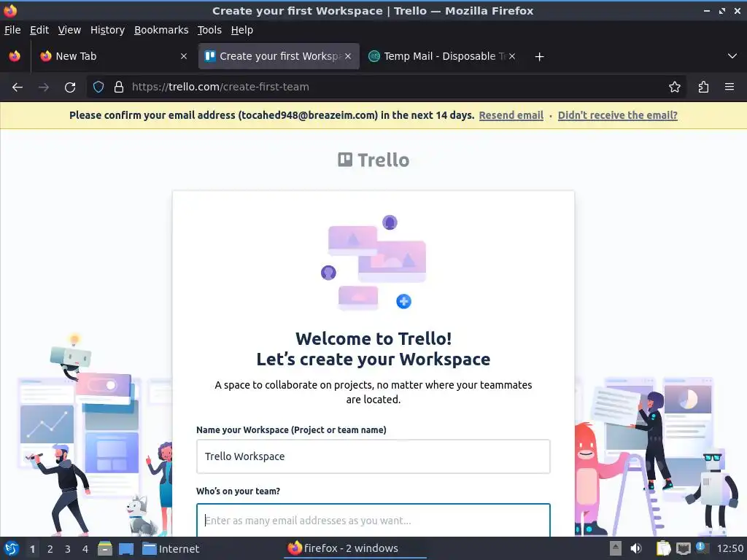Select the Create your first Workspace tab

279,56
